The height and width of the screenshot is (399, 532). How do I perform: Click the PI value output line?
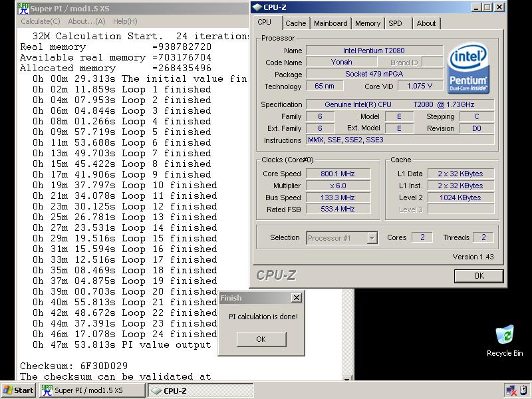(x=122, y=344)
